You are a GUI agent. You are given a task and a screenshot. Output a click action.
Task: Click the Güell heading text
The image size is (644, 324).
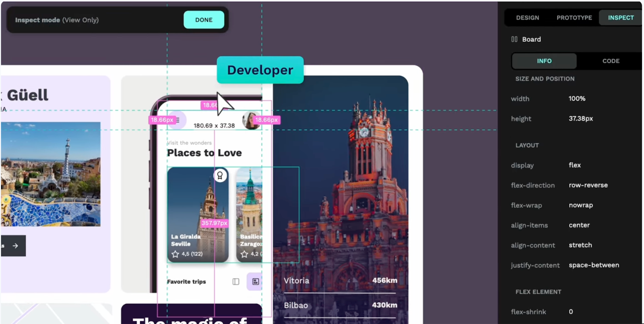coord(27,95)
